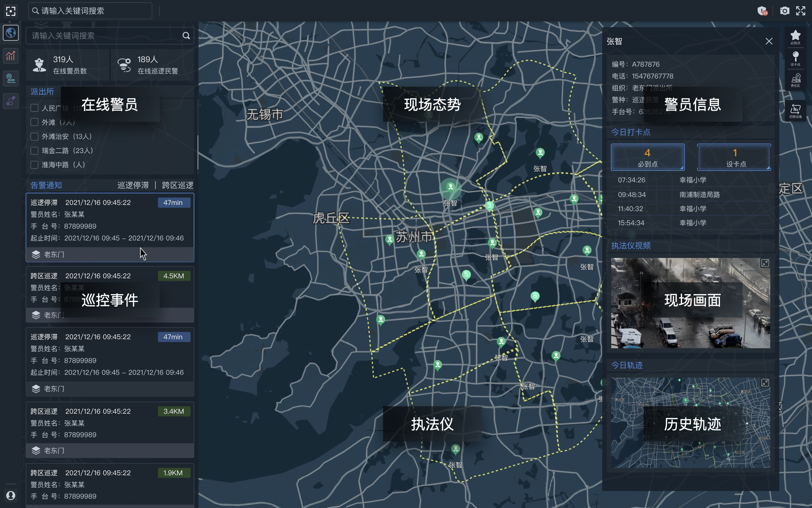Screen dimensions: 812x508
Task: Enter fullscreen with the expand arrows icon
Action: pos(801,11)
